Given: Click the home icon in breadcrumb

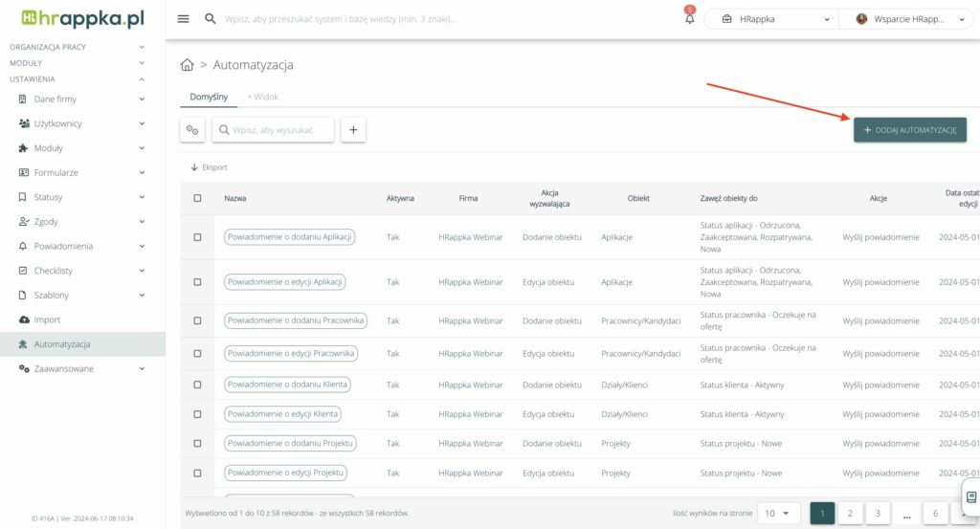Looking at the screenshot, I should click(188, 65).
